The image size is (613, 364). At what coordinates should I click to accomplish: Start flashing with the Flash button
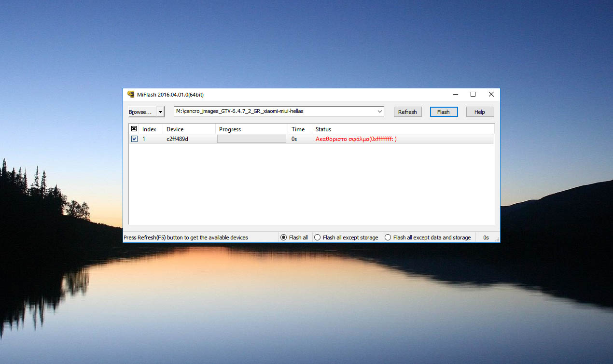pyautogui.click(x=444, y=112)
